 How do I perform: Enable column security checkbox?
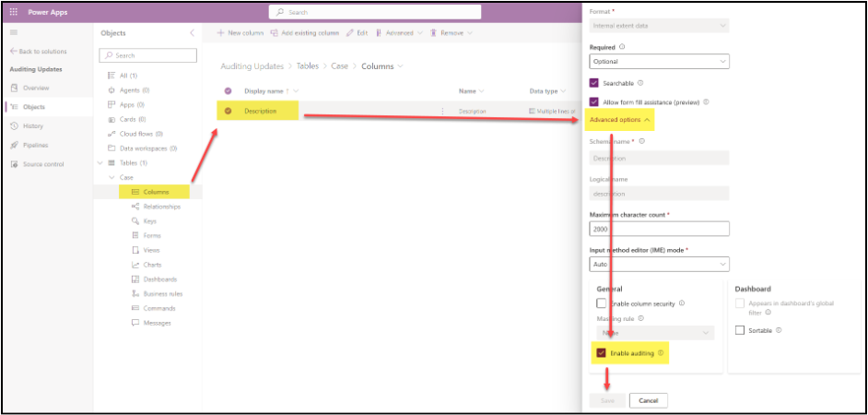602,302
